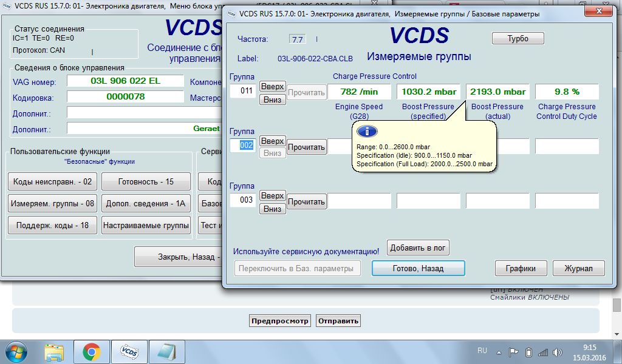Click the volume speaker tray icon
This screenshot has width=622, height=364.
pyautogui.click(x=558, y=352)
